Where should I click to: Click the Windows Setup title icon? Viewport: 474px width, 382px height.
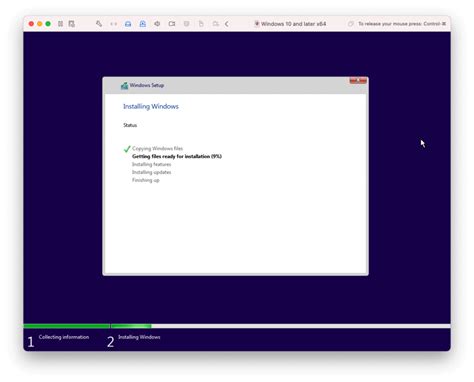click(125, 86)
